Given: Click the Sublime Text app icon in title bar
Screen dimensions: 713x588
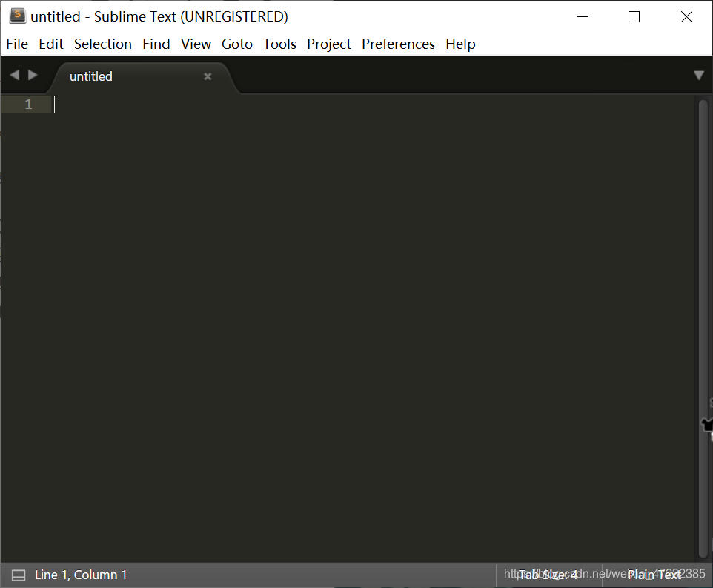Looking at the screenshot, I should click(x=17, y=16).
